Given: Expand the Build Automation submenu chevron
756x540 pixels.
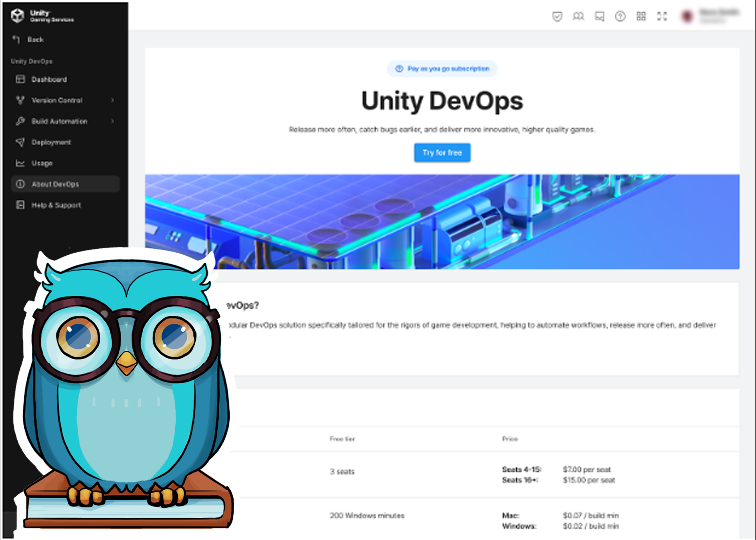Looking at the screenshot, I should click(x=112, y=121).
